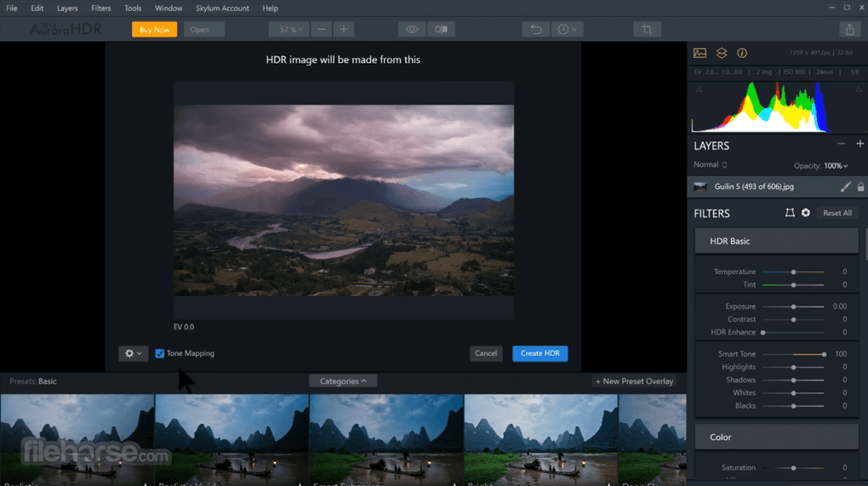Select the Realistic Vivid preset thumbnail
The image size is (868, 486).
tap(231, 440)
